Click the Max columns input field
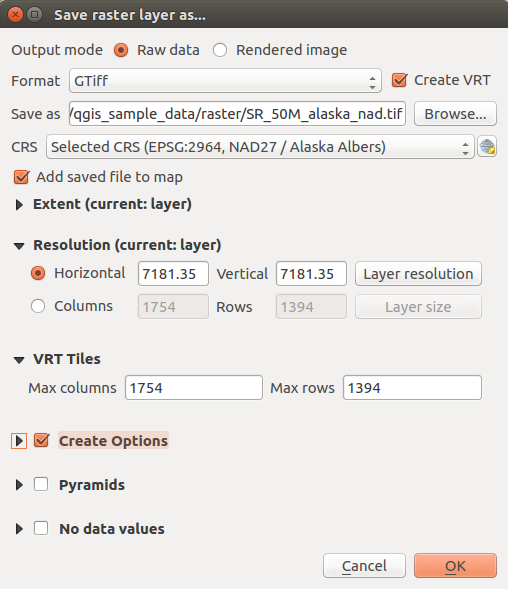Image resolution: width=508 pixels, height=589 pixels. tap(194, 387)
